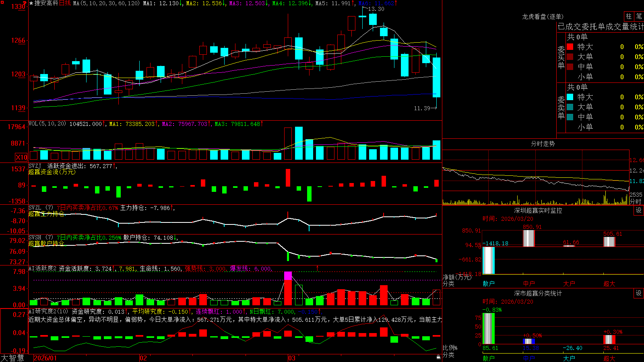644x362 pixels.
Task: Click the 11.39 low price label
Action: pyautogui.click(x=422, y=108)
